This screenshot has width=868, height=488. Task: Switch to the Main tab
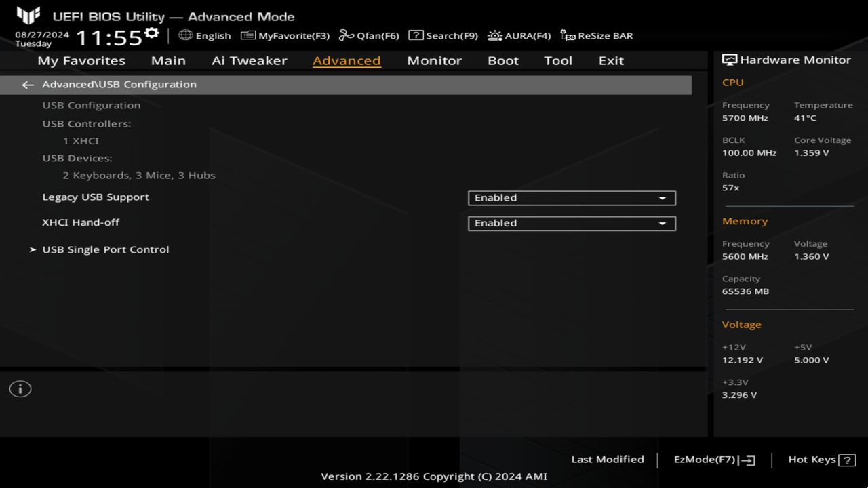168,60
